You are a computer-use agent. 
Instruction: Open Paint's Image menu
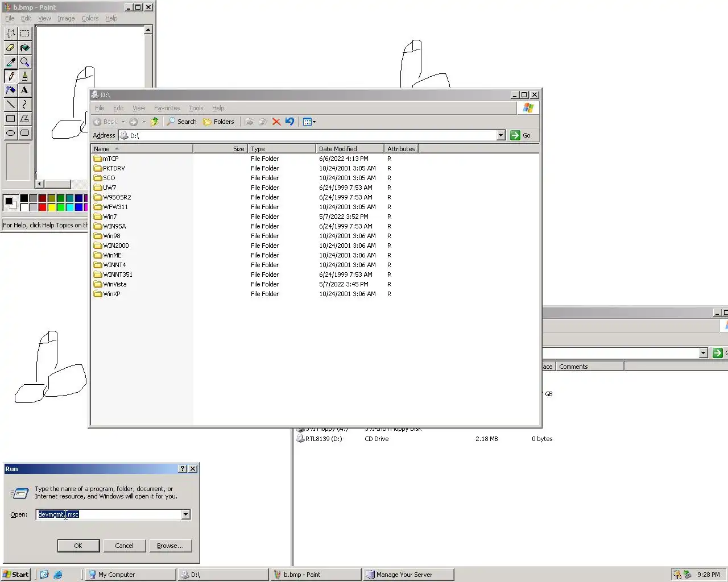click(66, 18)
